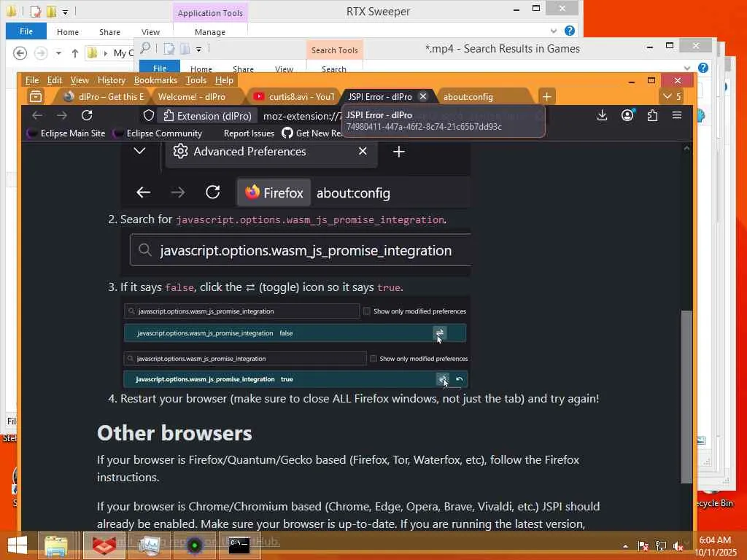
Task: Show hidden tray icons arrow
Action: tap(625, 546)
